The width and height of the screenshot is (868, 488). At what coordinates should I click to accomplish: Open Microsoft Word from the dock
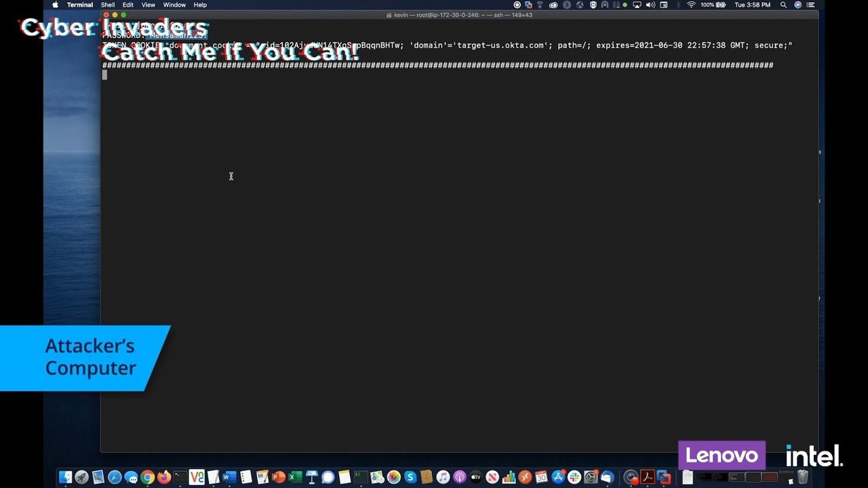point(229,478)
